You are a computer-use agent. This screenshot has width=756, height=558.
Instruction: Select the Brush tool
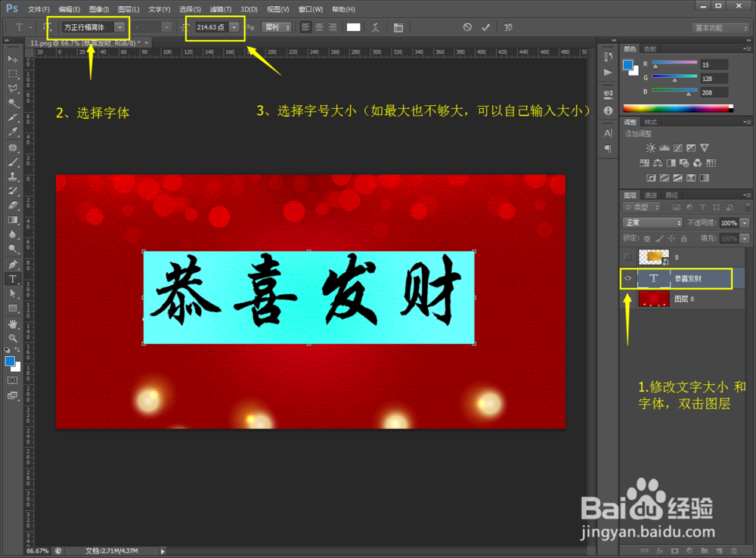tap(13, 162)
